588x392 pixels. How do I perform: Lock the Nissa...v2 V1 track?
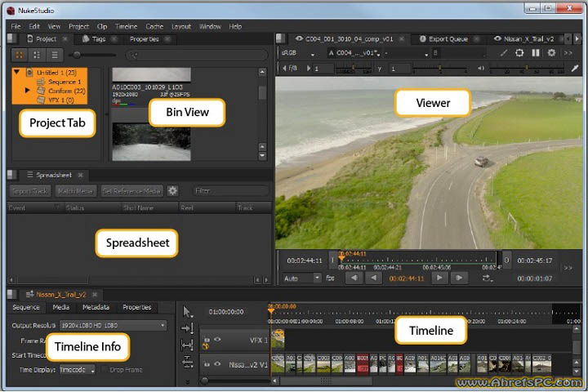point(207,364)
